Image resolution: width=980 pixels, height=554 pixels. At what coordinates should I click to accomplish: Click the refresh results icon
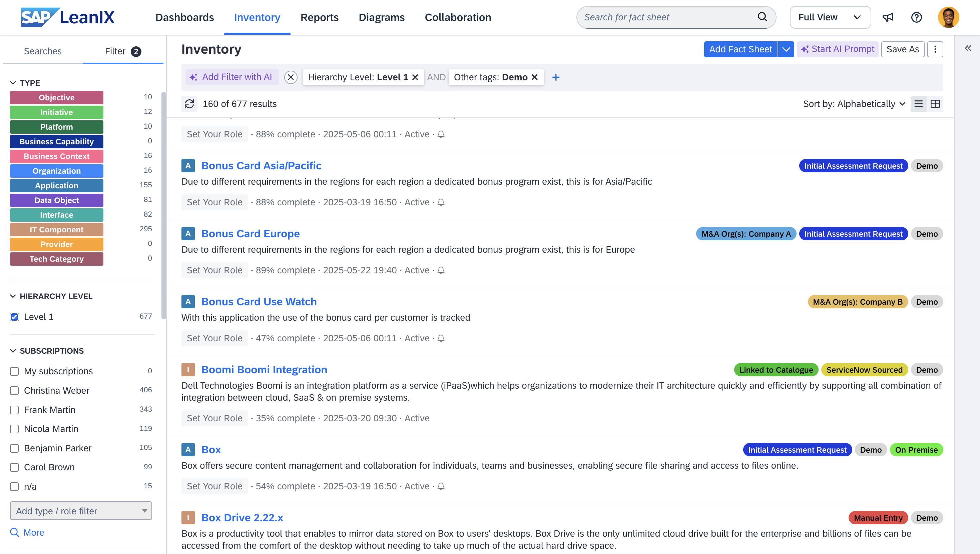(x=189, y=104)
